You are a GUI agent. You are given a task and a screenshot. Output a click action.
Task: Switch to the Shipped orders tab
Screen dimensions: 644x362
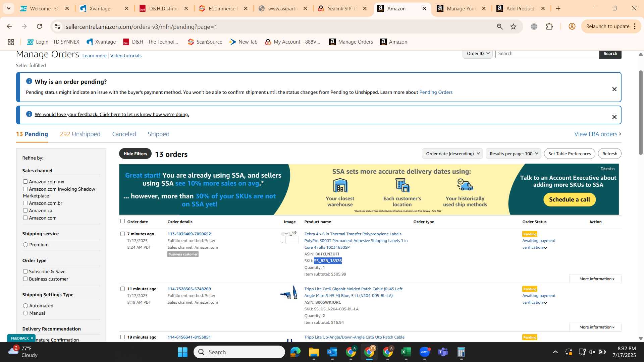point(159,134)
